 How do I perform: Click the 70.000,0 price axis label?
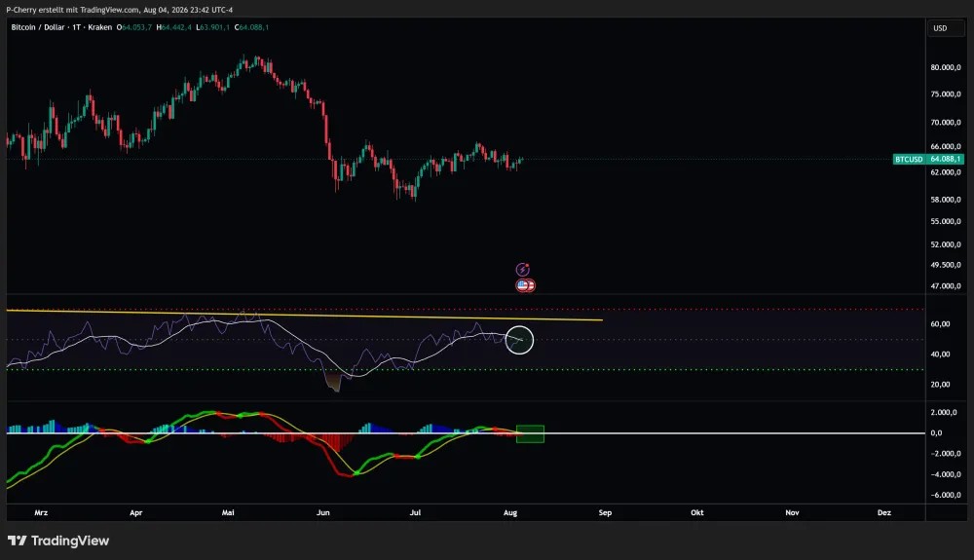pyautogui.click(x=946, y=123)
